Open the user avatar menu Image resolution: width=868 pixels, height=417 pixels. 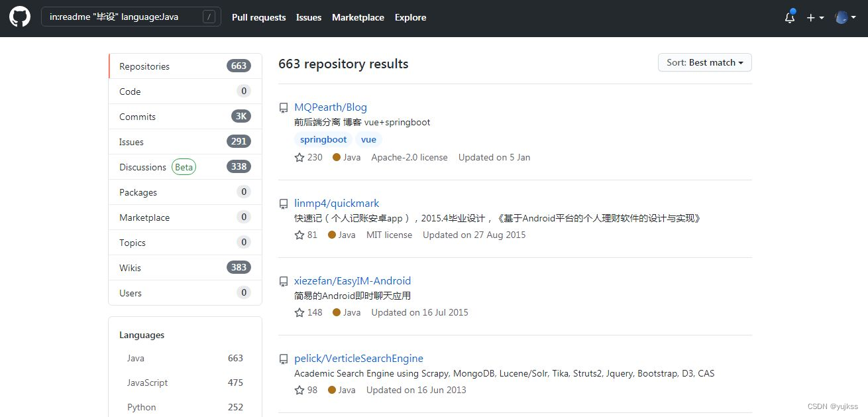845,18
